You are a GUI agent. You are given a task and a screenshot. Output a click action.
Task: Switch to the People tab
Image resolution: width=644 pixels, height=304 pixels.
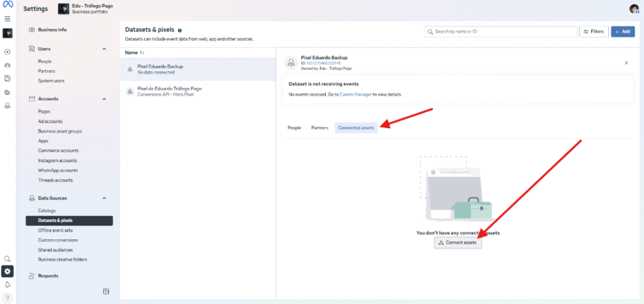pyautogui.click(x=294, y=128)
